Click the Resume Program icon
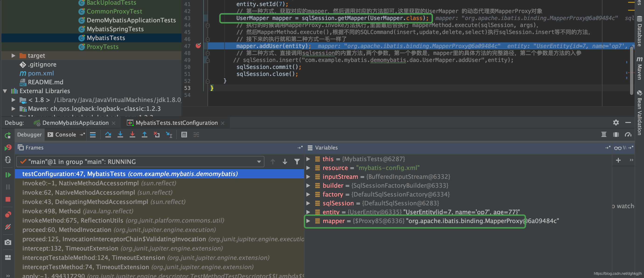644x278 pixels. [x=8, y=175]
